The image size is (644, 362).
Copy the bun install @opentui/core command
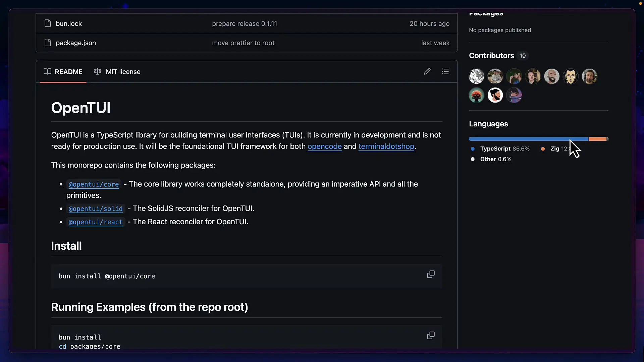[x=431, y=275]
